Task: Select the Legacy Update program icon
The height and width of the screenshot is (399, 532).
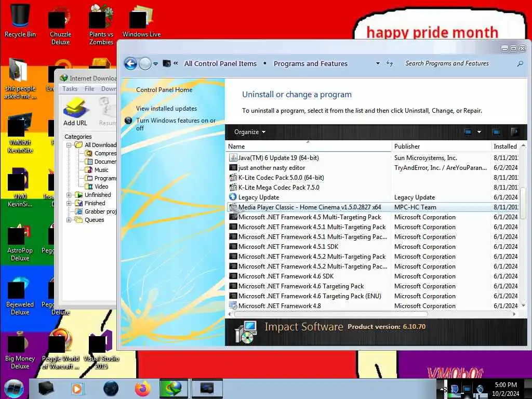Action: (233, 197)
